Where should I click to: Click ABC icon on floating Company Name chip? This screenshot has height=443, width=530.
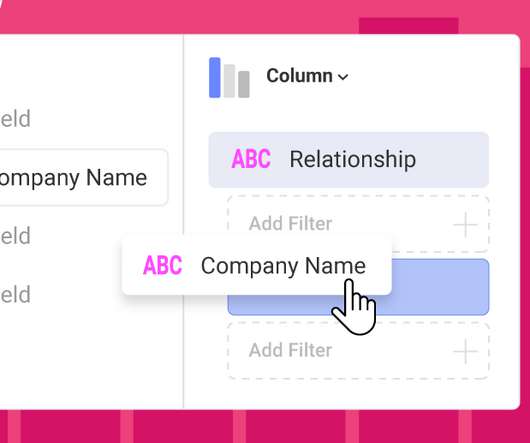pos(163,265)
